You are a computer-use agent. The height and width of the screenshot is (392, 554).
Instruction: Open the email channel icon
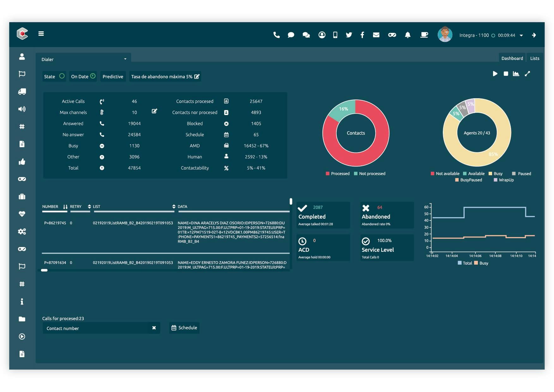tap(376, 35)
